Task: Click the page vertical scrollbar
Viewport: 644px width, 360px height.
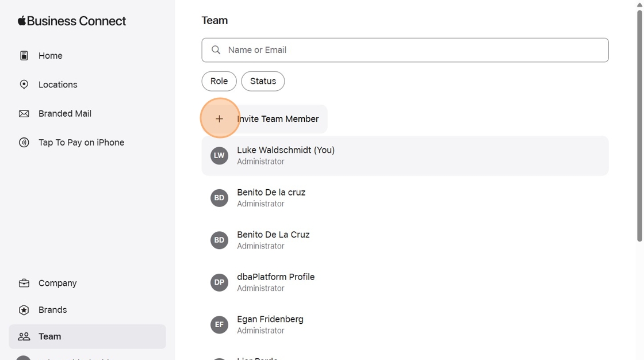Action: [639, 125]
